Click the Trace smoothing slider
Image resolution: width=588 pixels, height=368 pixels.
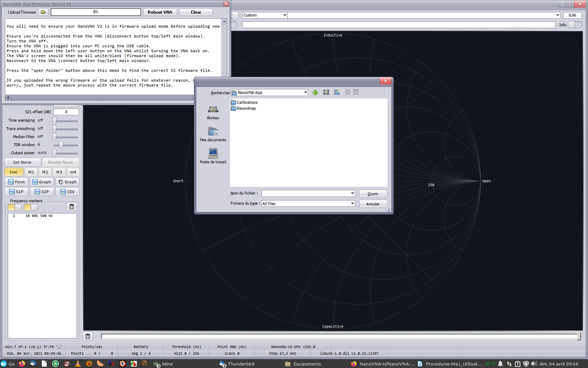coord(65,129)
